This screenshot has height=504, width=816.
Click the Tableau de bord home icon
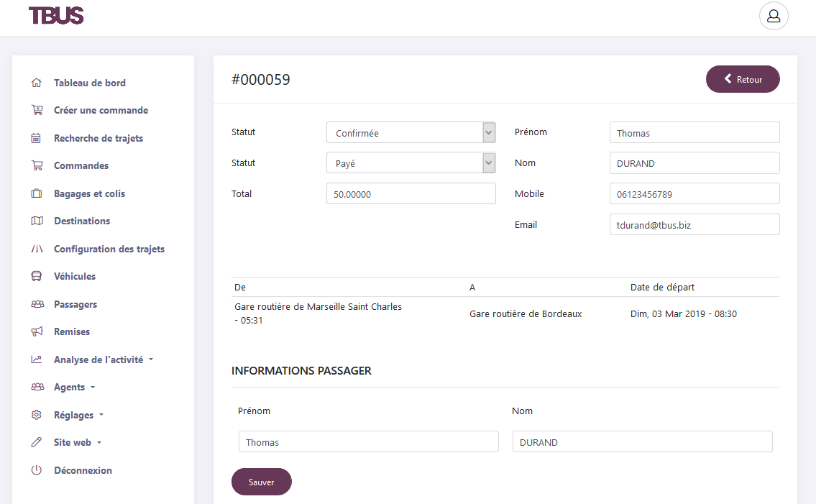[x=37, y=82]
